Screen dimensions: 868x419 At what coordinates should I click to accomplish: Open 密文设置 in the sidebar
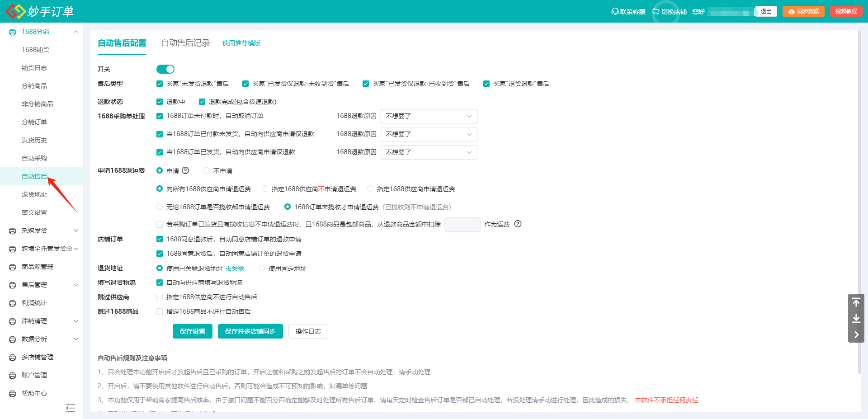[x=34, y=212]
